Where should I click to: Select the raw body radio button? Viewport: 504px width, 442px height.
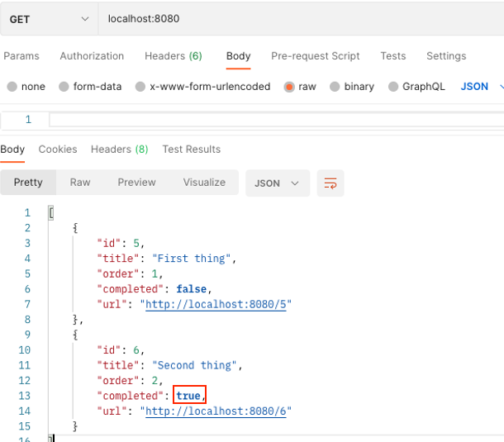pyautogui.click(x=289, y=87)
